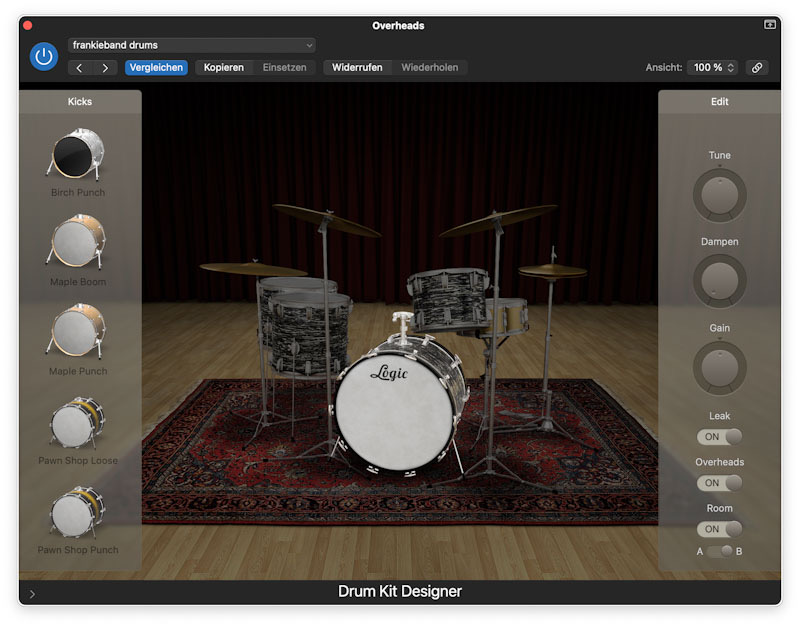Open the frankieband drums preset dropdown
This screenshot has width=800, height=627.
(191, 45)
